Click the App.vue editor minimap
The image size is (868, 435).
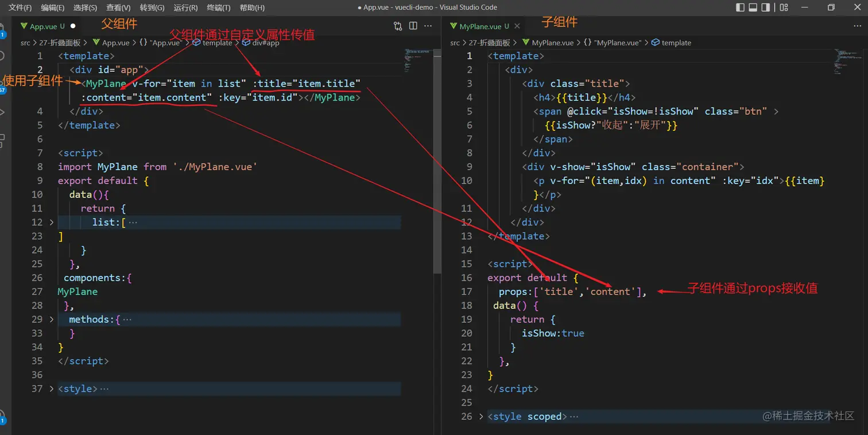[x=418, y=60]
